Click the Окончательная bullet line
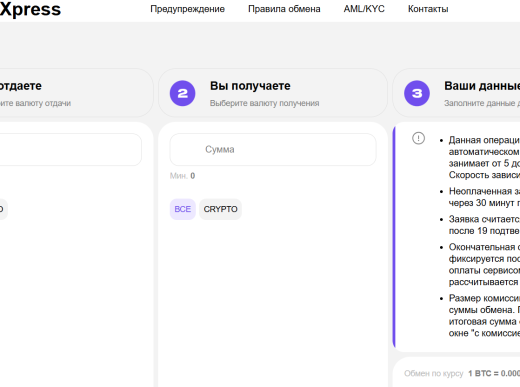Screen dimensions: 520x387 click(x=484, y=264)
